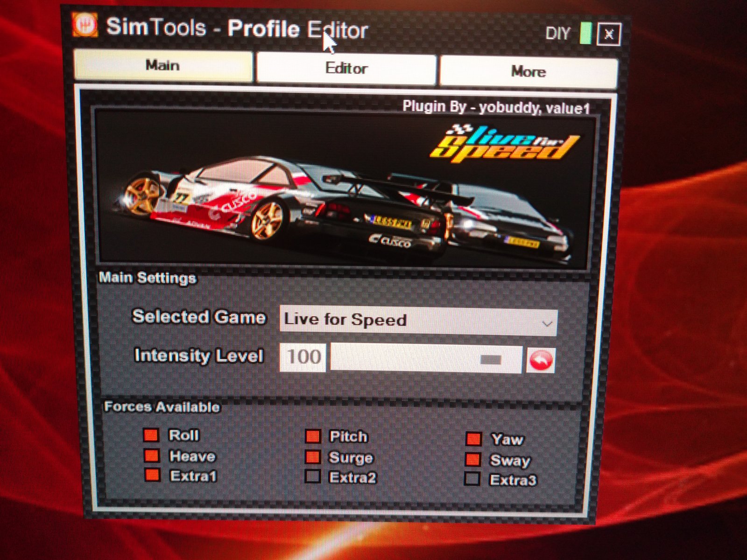Click the SimTools app logo icon
747x560 pixels.
[85, 24]
